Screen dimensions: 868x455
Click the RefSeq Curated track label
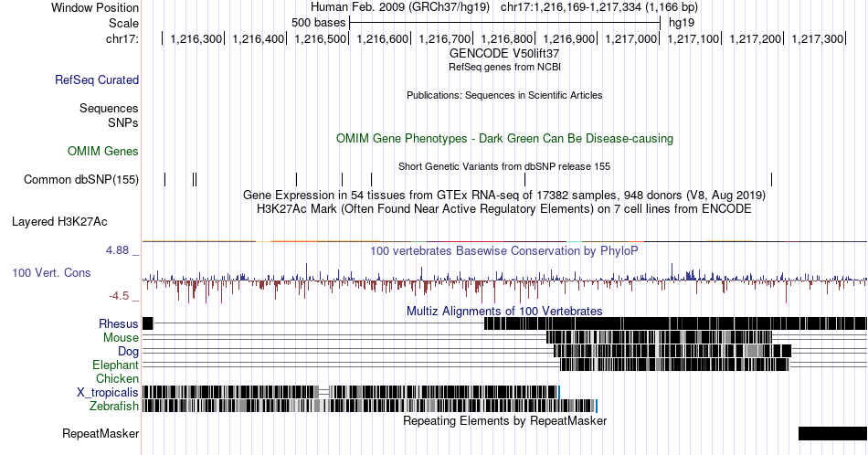97,79
